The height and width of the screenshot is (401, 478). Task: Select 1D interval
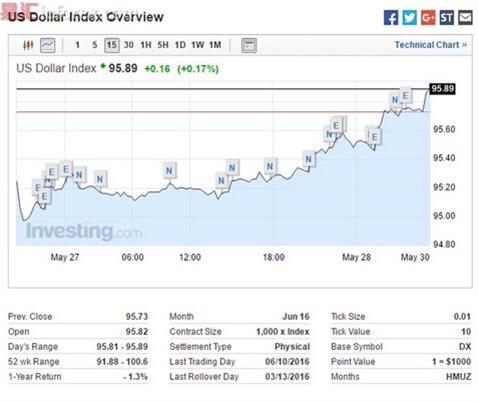pos(180,45)
